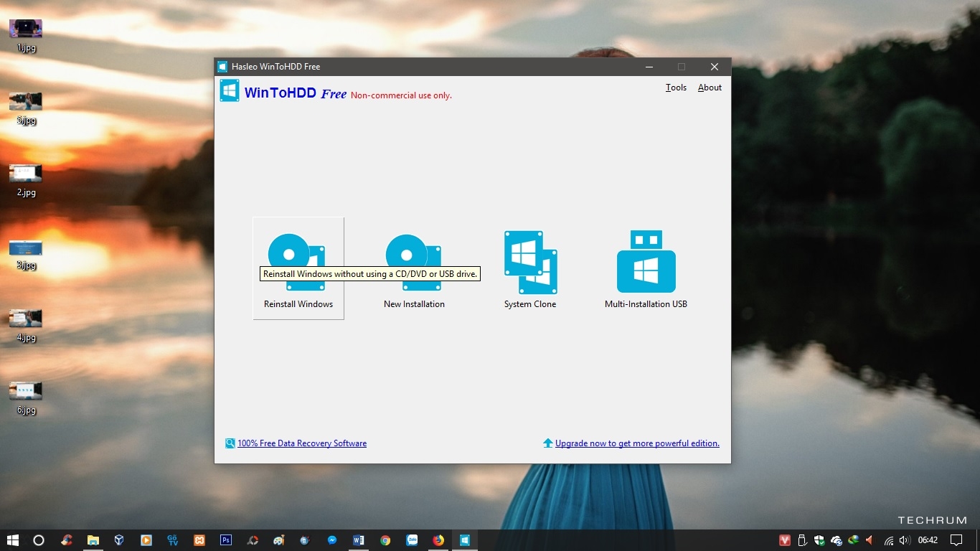Open Firefox from the taskbar

click(x=438, y=540)
